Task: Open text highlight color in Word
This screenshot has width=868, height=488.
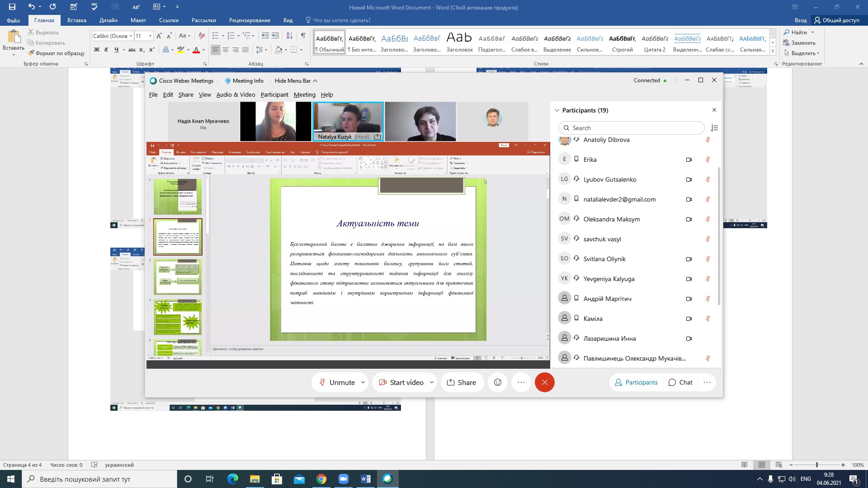Action: [181, 50]
